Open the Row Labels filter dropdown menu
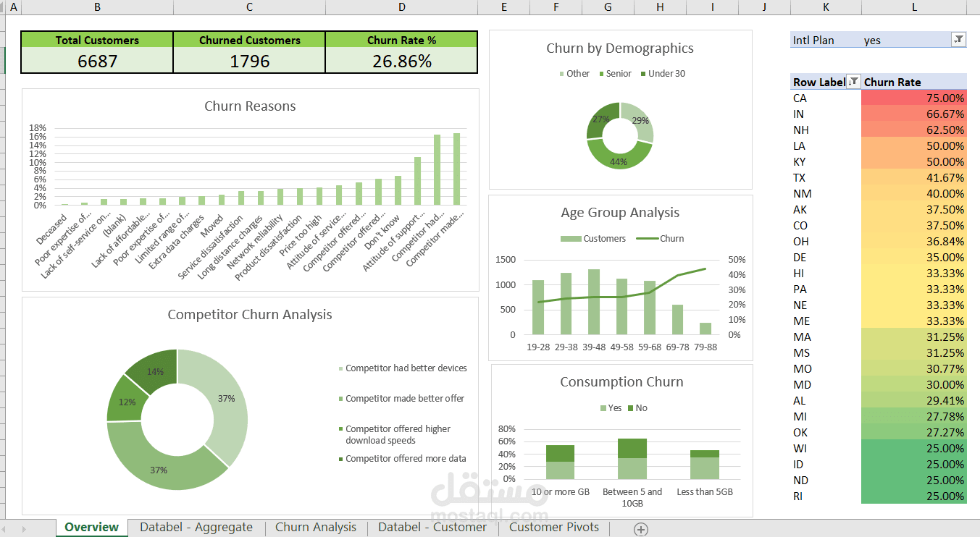 853,81
